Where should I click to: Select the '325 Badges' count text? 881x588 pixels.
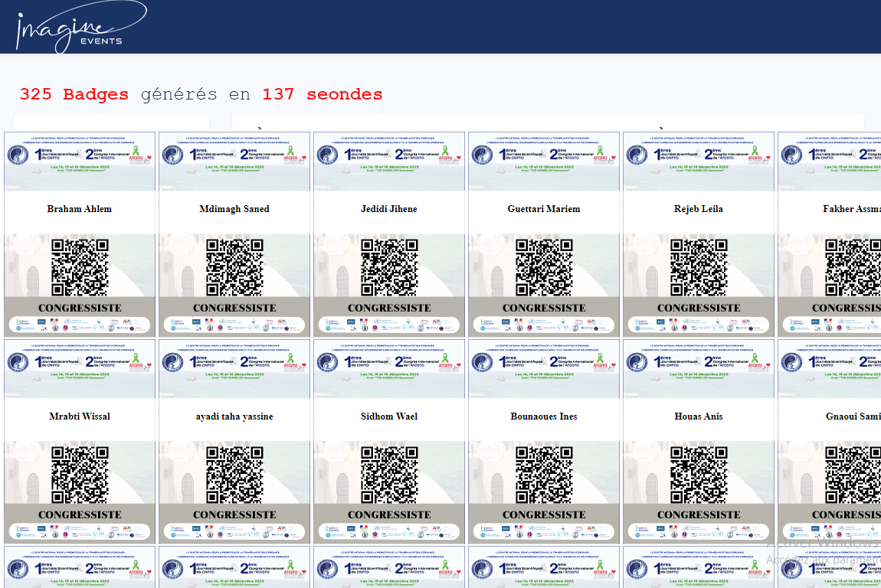click(74, 94)
